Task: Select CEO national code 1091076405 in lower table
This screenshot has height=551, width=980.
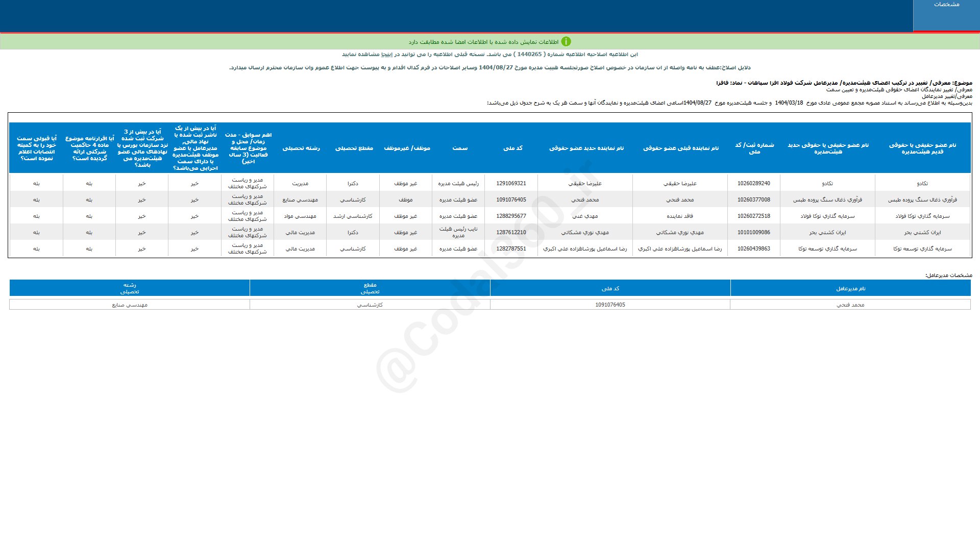Action: click(x=610, y=305)
